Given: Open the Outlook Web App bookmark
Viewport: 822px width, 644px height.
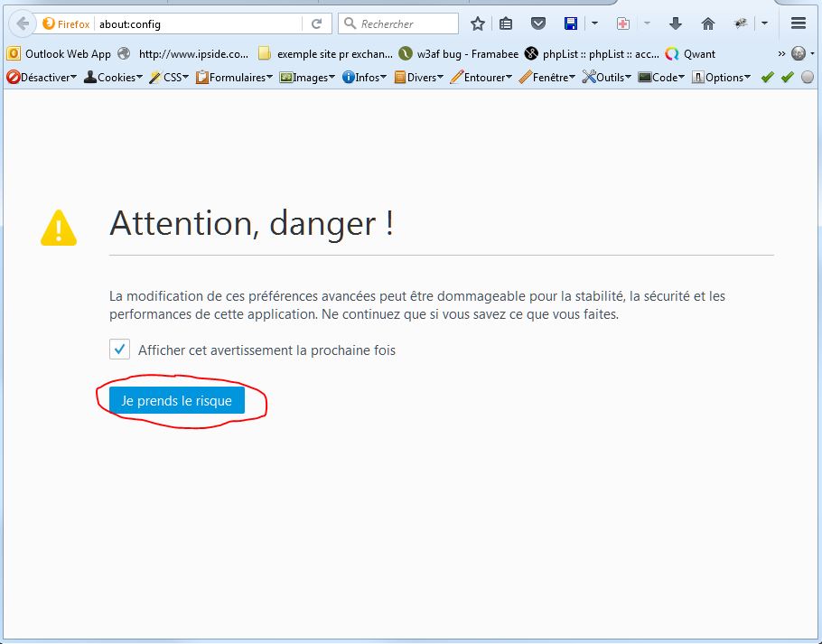Looking at the screenshot, I should [x=60, y=54].
